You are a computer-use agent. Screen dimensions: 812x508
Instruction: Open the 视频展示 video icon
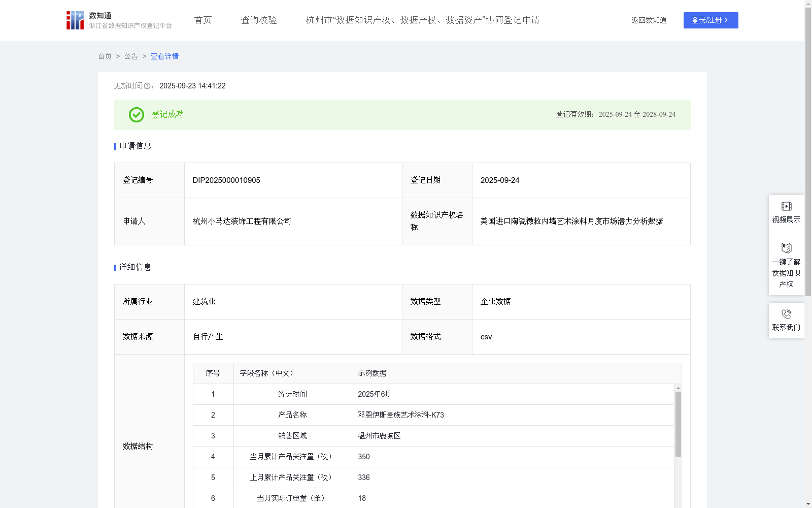[786, 206]
